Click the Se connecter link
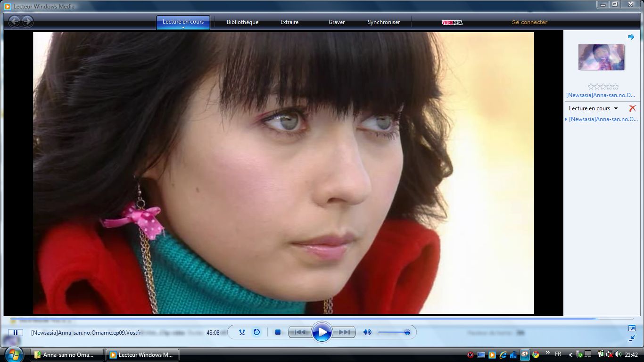The width and height of the screenshot is (644, 362). click(x=529, y=22)
